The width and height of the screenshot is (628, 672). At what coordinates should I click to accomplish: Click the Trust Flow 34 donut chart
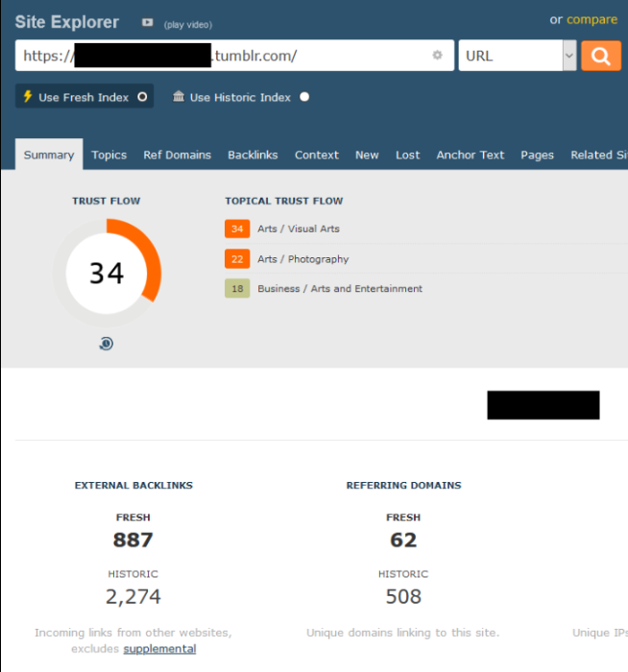[x=107, y=273]
